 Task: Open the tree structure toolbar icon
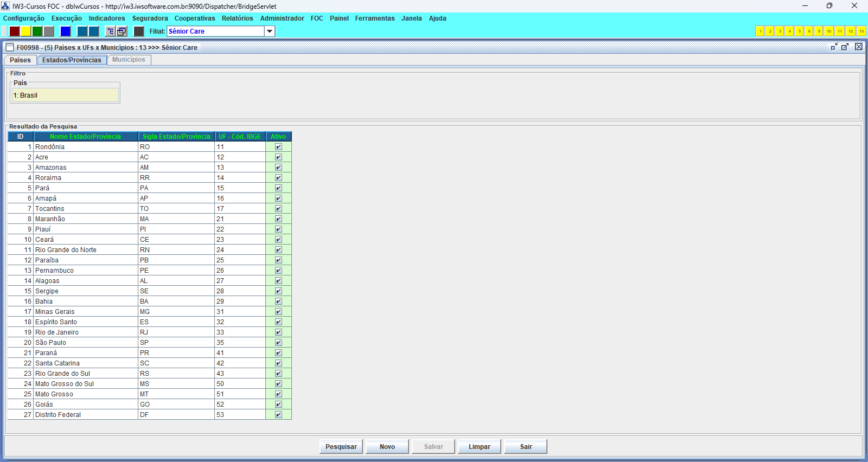coord(111,31)
